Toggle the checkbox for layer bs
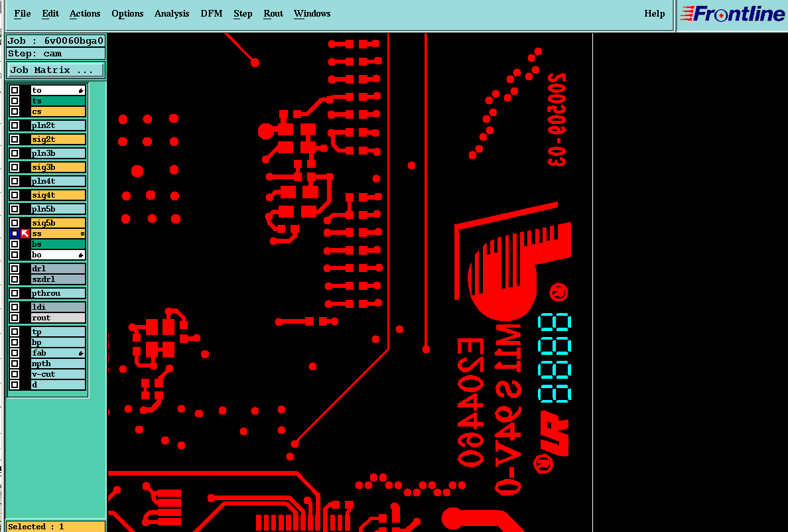Image resolution: width=788 pixels, height=532 pixels. [15, 244]
